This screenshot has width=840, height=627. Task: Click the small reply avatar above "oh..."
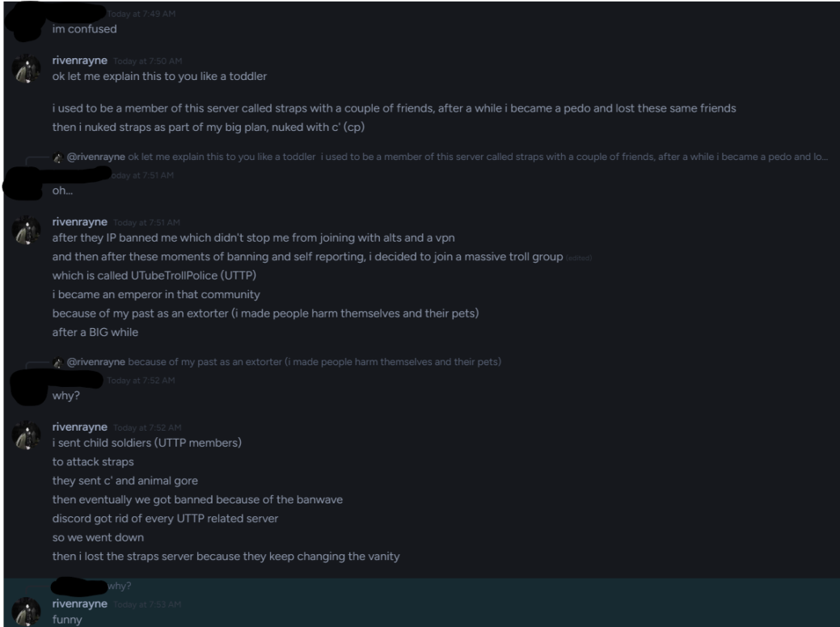pyautogui.click(x=58, y=158)
